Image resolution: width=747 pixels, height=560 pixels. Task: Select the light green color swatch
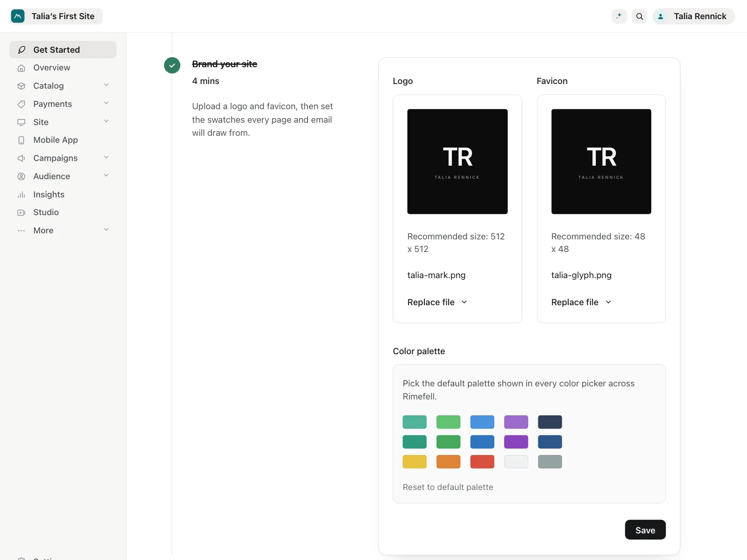[448, 422]
